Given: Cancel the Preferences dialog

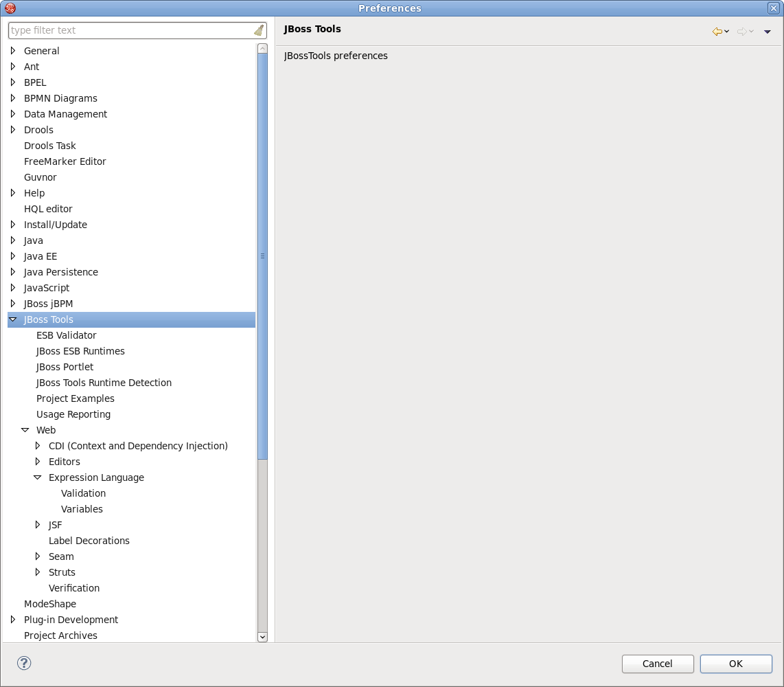Looking at the screenshot, I should coord(657,664).
